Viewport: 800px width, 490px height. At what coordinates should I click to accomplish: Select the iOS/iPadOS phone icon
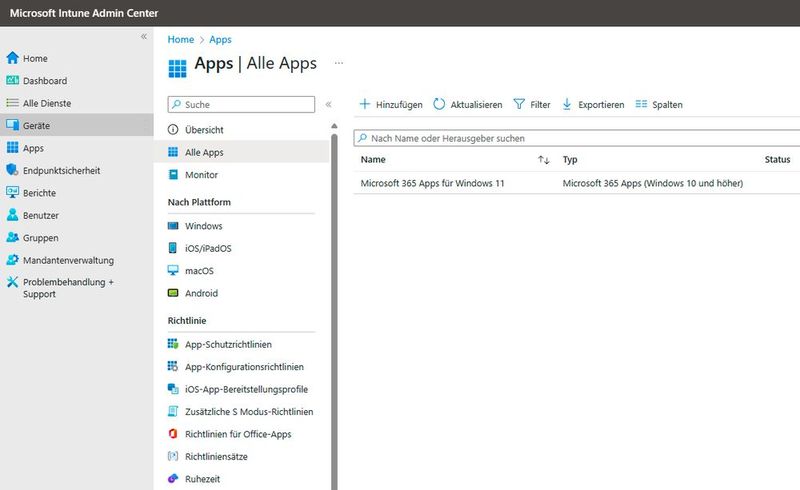[x=173, y=248]
